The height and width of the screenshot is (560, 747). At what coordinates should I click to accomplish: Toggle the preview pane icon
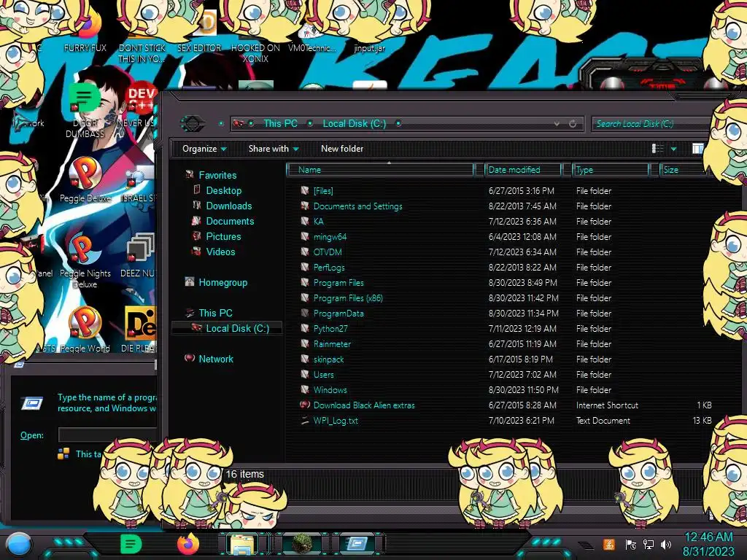697,149
